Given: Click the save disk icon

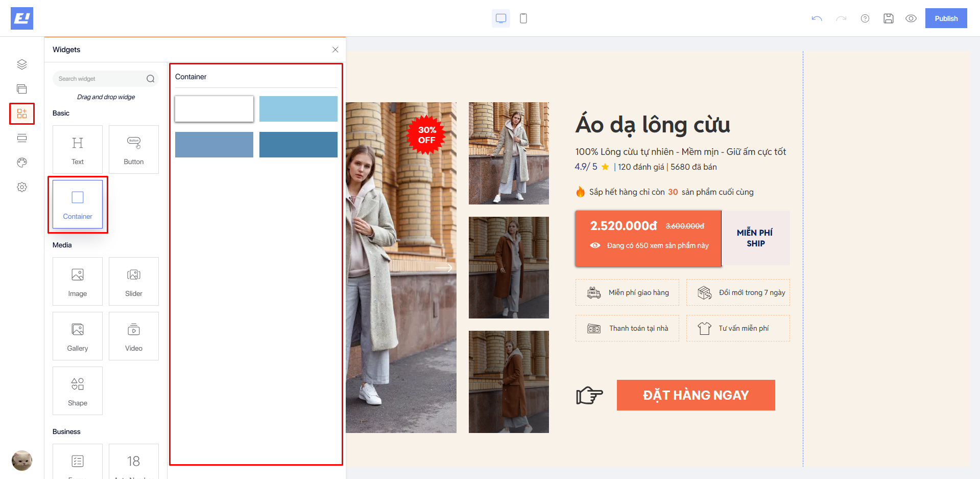Looking at the screenshot, I should pos(889,18).
